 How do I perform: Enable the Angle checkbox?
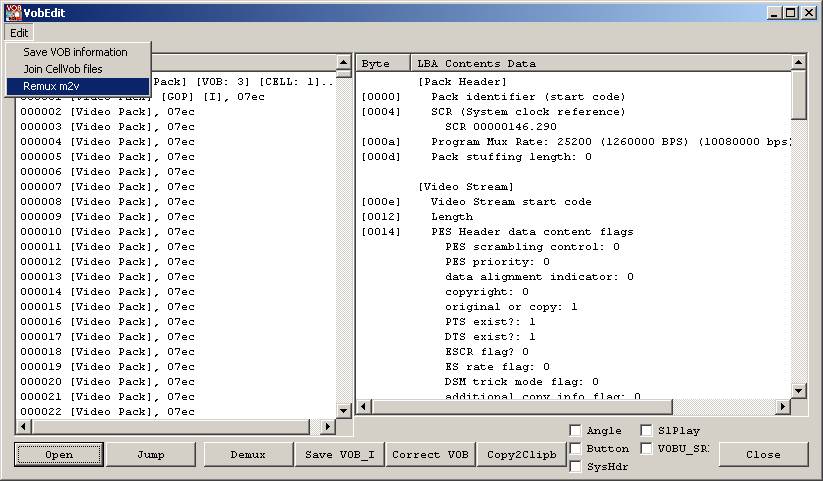click(576, 431)
